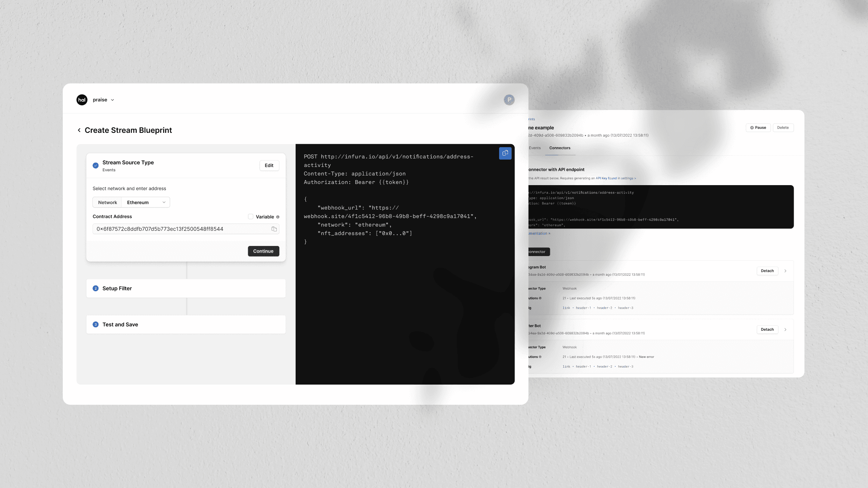Viewport: 868px width, 488px height.
Task: Click paste icon in Contract Address field
Action: 274,229
